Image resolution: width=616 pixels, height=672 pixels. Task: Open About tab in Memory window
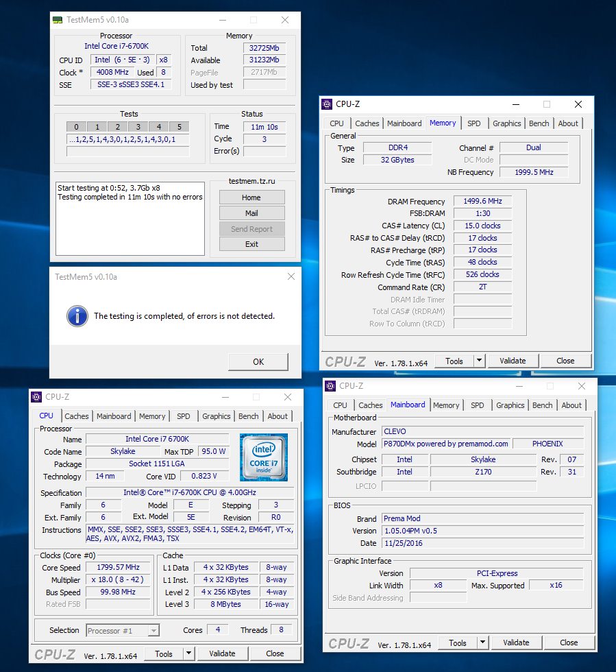click(x=568, y=123)
